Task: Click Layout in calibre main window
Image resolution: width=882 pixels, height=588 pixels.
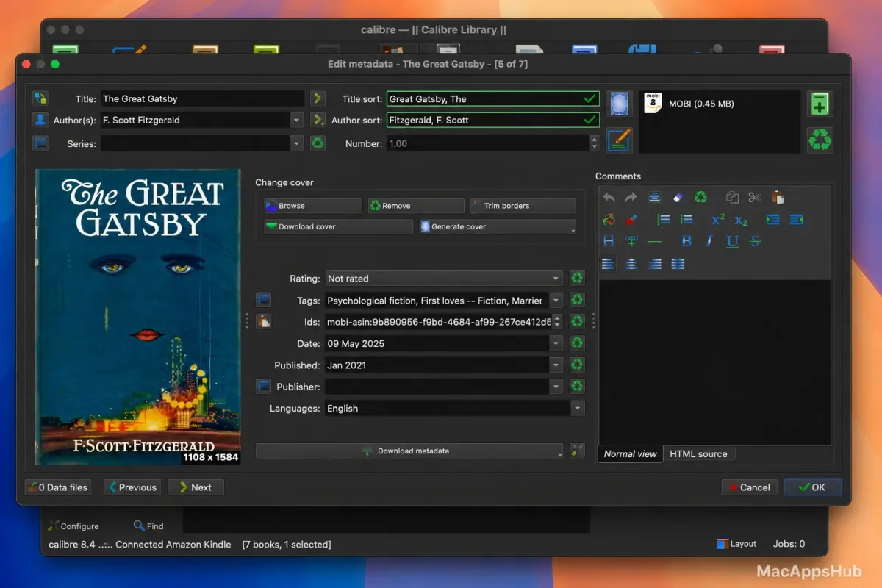Action: (736, 544)
